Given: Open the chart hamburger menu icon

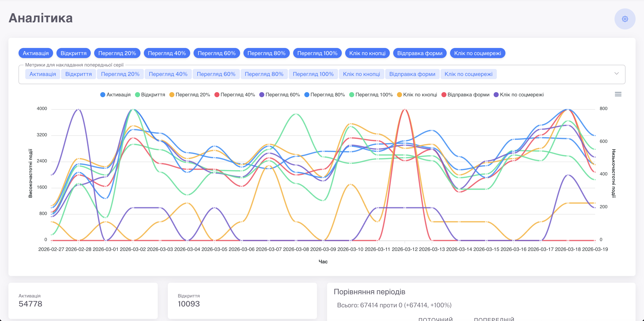Looking at the screenshot, I should [x=618, y=94].
